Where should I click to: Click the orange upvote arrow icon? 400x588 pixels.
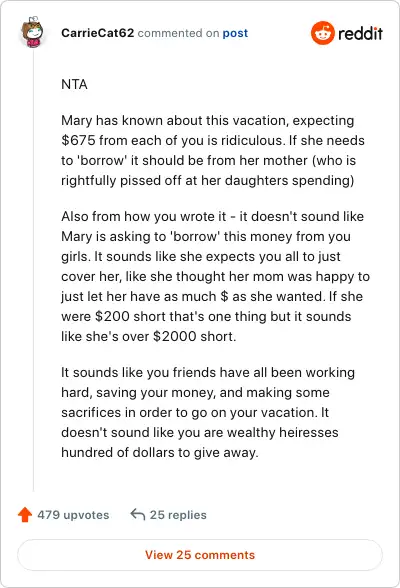pos(25,514)
